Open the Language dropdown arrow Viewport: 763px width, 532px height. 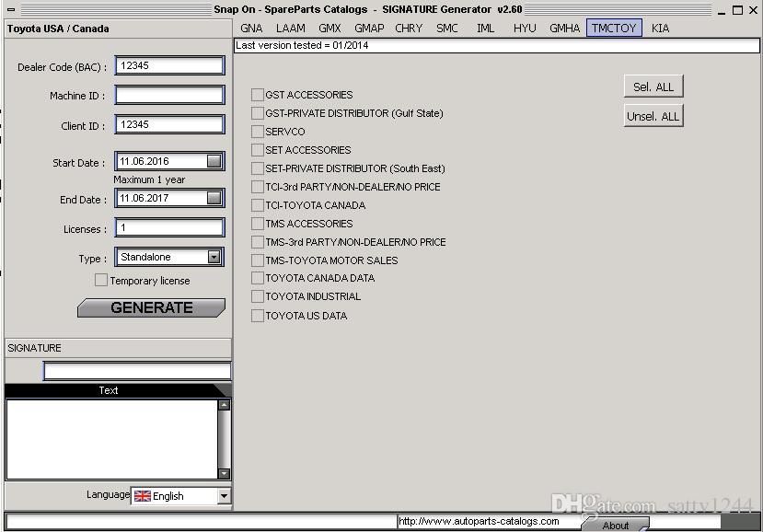pos(224,496)
